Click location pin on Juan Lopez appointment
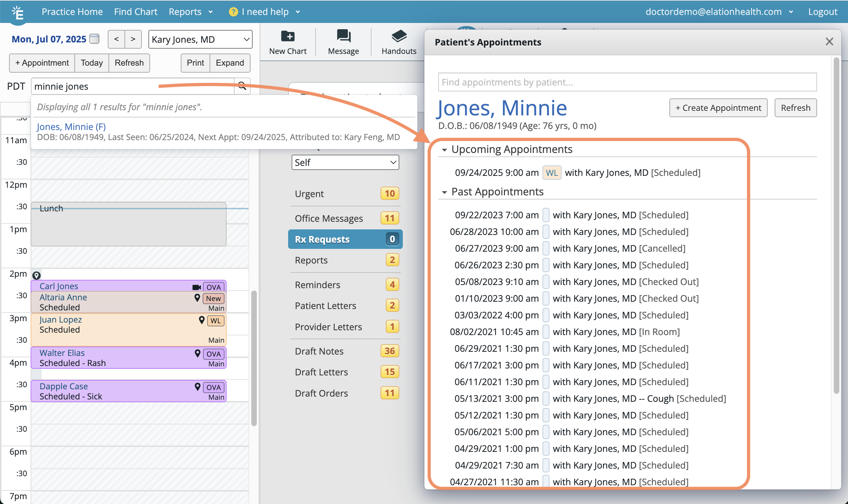 pos(202,320)
